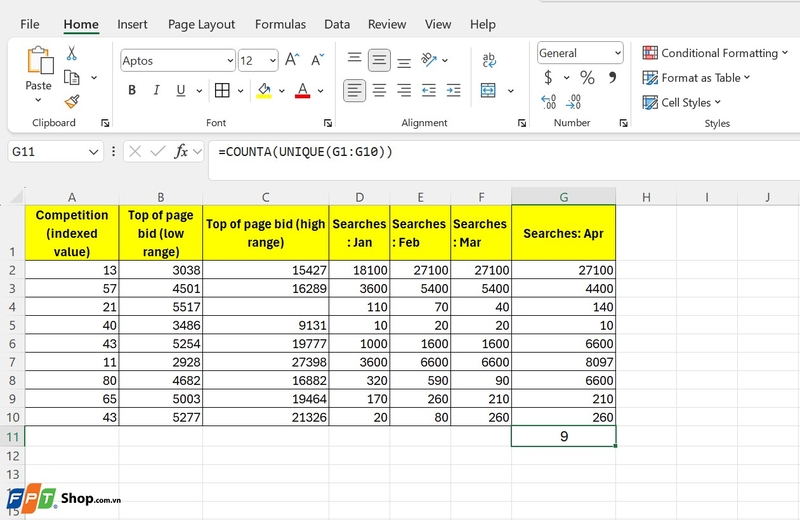
Task: Open Font settings dialog launcher
Action: [x=328, y=123]
